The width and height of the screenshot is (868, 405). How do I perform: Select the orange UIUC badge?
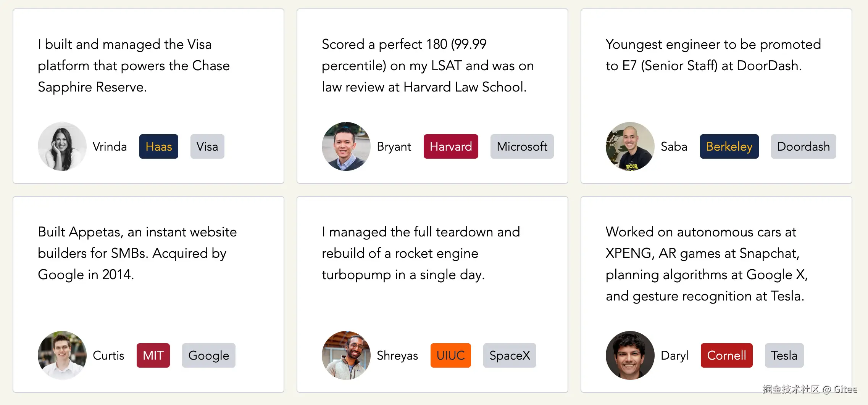coord(450,355)
